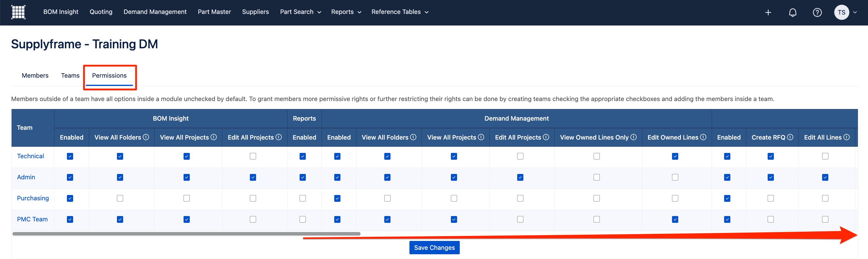Click the horizontal table scrollbar
Viewport: 868px width, 259px height.
click(x=186, y=234)
